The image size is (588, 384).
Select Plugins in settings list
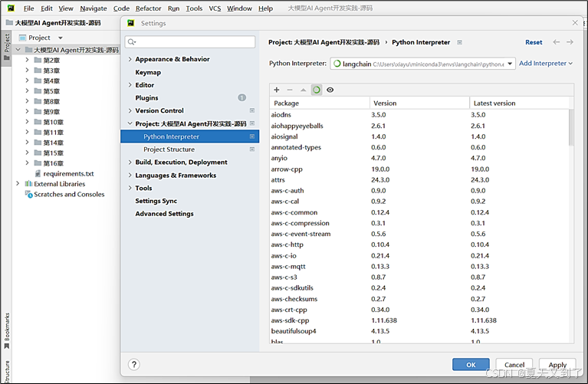(x=146, y=98)
